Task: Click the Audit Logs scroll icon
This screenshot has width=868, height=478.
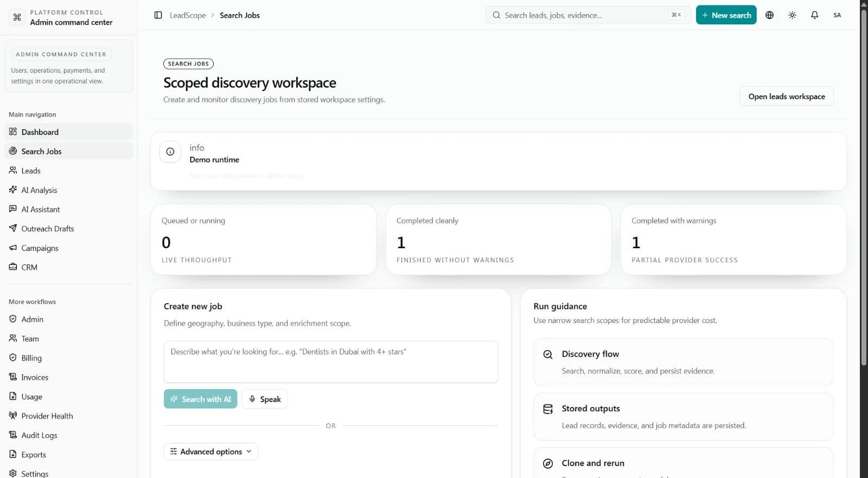Action: [13, 435]
